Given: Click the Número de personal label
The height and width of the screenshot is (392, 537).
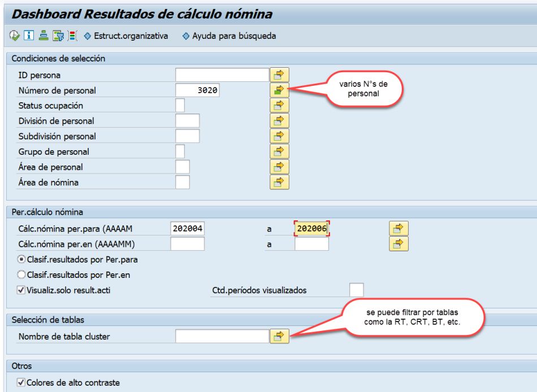Looking at the screenshot, I should [x=57, y=90].
